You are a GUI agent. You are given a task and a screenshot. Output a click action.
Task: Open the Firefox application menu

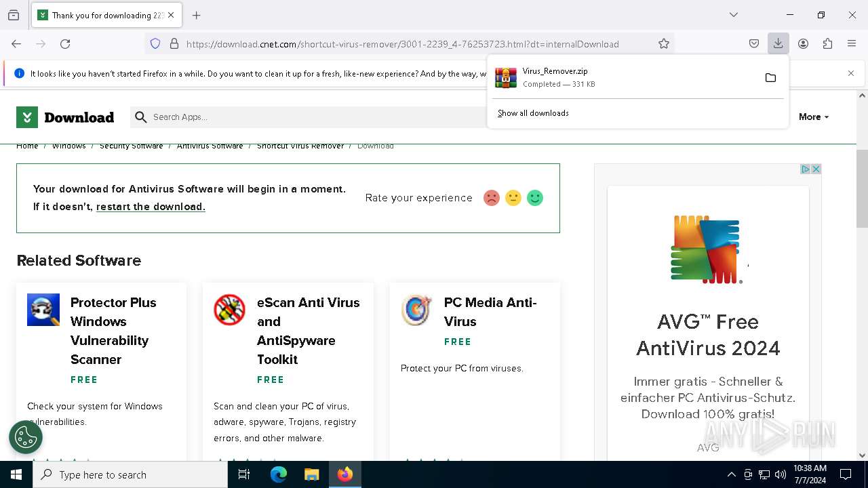[x=852, y=43]
